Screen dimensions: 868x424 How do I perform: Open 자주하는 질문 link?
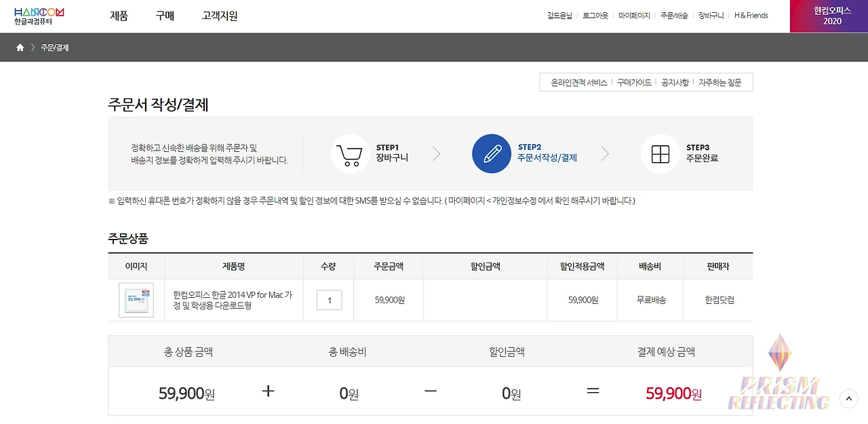(720, 82)
